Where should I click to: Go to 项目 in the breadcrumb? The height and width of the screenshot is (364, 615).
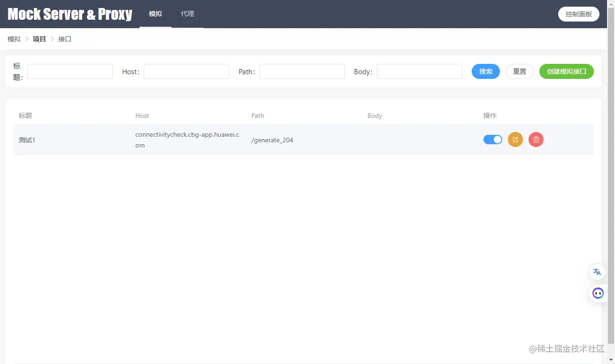[x=39, y=39]
